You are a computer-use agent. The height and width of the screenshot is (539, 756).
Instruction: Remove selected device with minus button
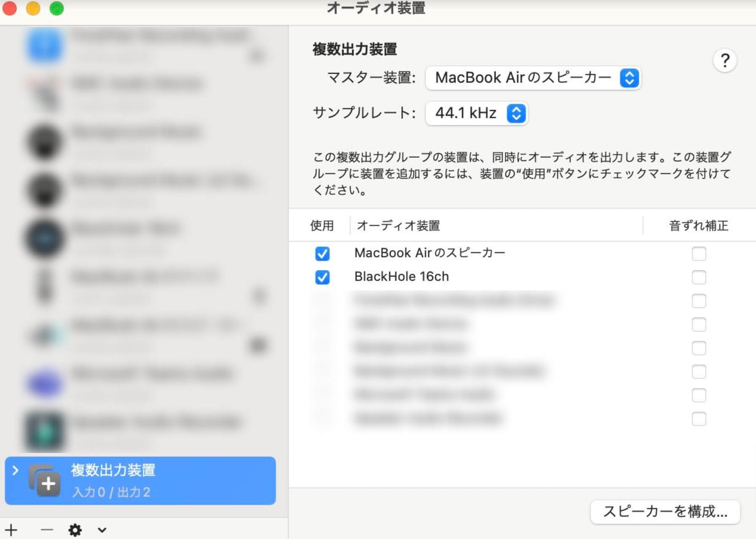[x=47, y=530]
